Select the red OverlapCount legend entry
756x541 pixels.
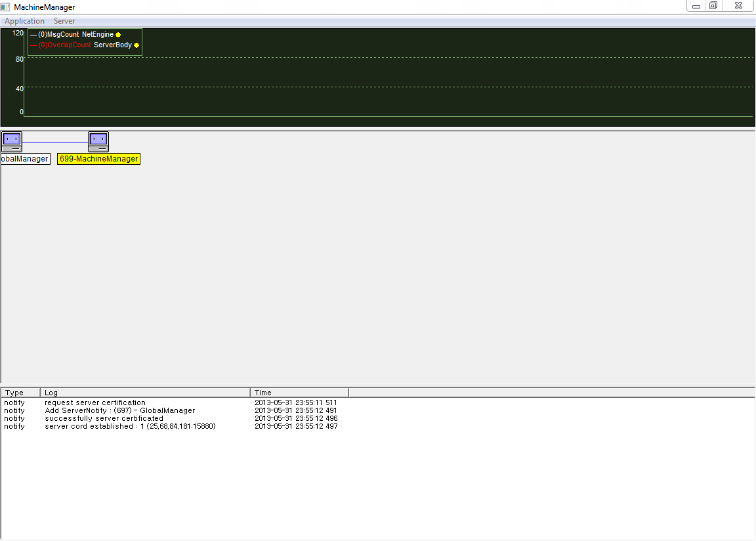point(64,45)
